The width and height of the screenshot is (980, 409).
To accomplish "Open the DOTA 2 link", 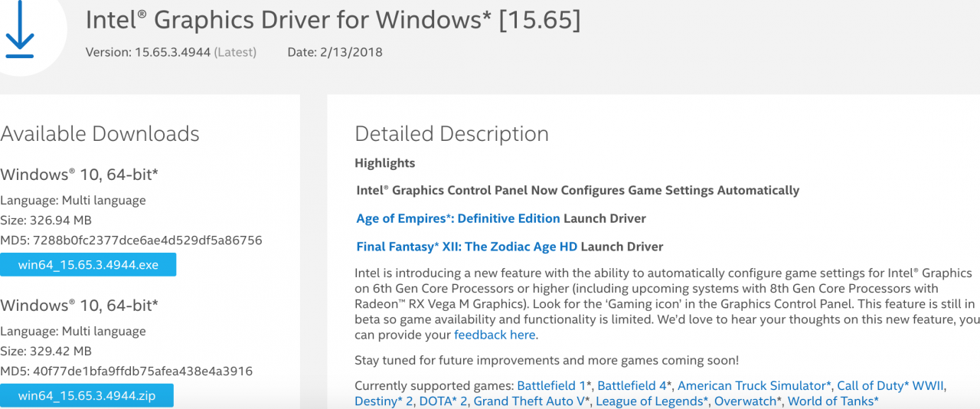I will tap(443, 401).
